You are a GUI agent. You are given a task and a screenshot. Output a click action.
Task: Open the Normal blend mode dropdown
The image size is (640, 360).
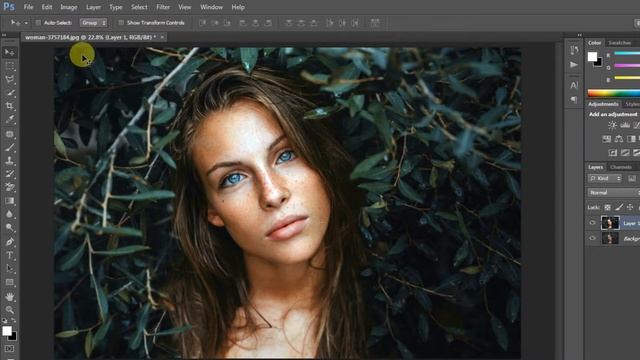tap(614, 192)
